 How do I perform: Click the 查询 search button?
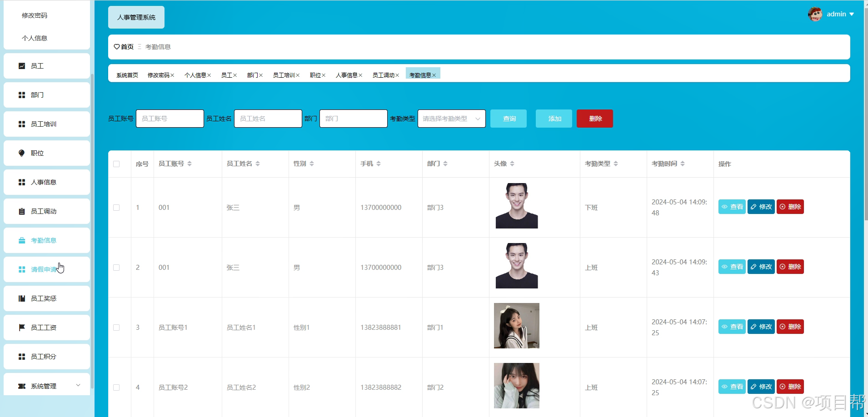pyautogui.click(x=509, y=119)
